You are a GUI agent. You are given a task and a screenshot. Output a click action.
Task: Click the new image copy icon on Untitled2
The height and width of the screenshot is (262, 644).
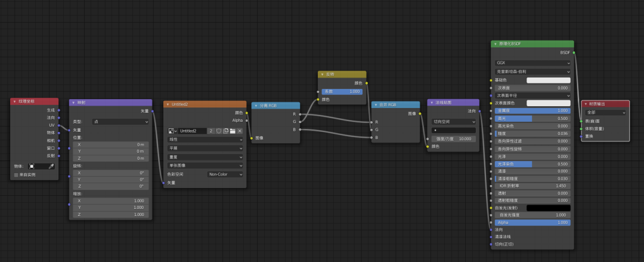226,131
